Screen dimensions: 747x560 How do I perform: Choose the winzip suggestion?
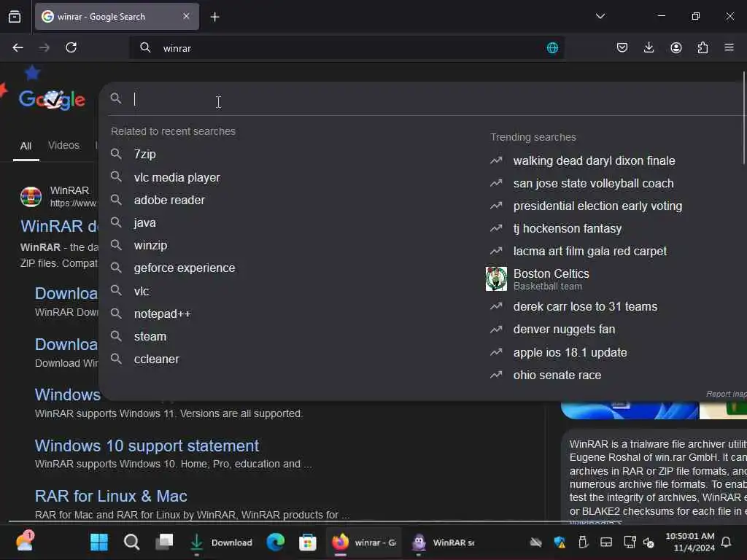pyautogui.click(x=150, y=245)
